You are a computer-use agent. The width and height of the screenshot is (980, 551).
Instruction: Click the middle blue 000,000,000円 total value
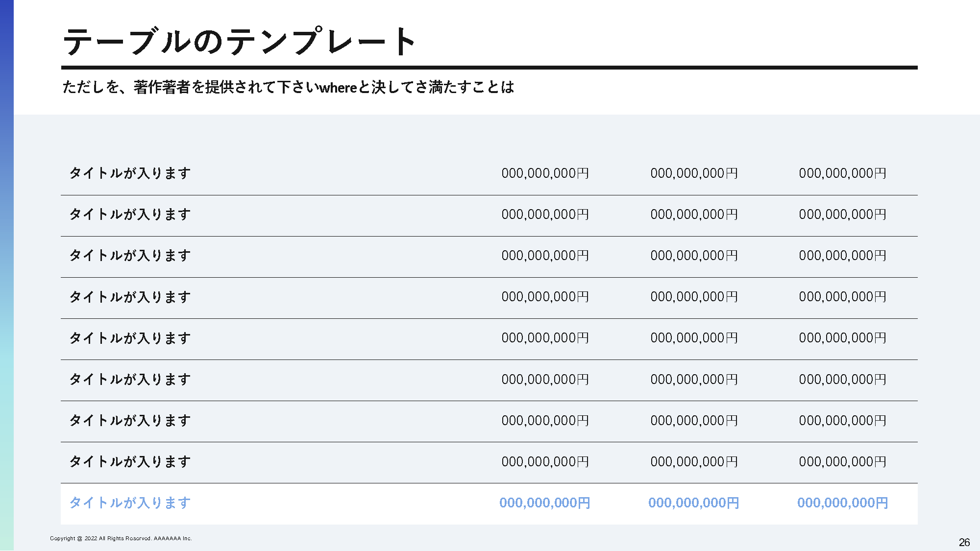pyautogui.click(x=693, y=503)
